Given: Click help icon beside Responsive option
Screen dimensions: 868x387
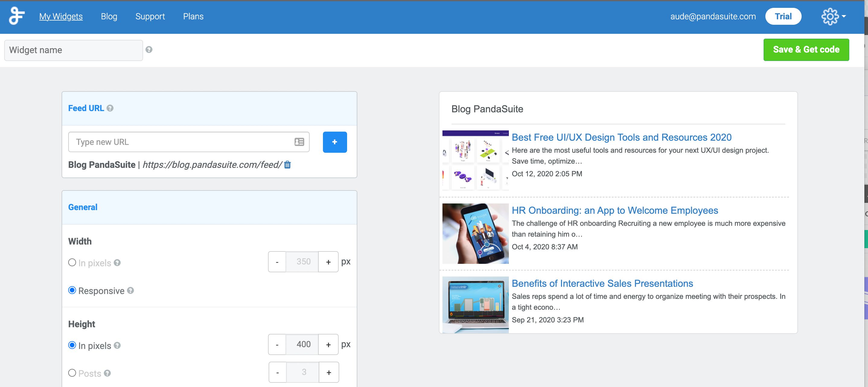Looking at the screenshot, I should pyautogui.click(x=130, y=291).
